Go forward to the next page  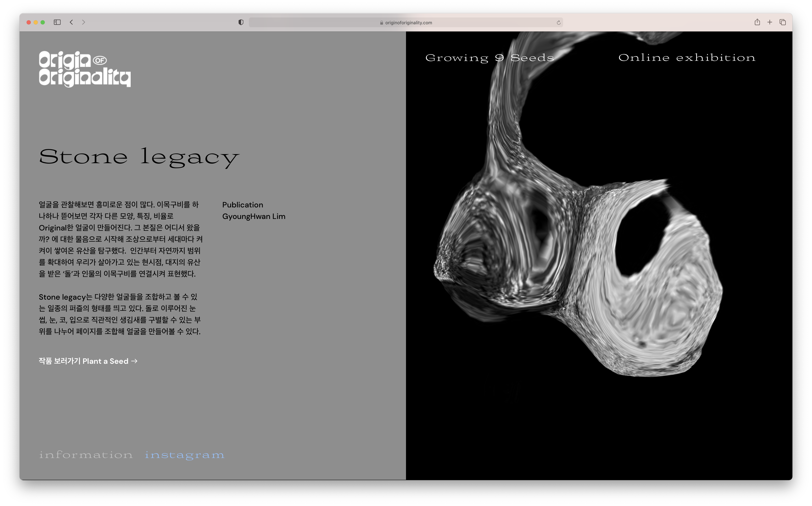[83, 22]
